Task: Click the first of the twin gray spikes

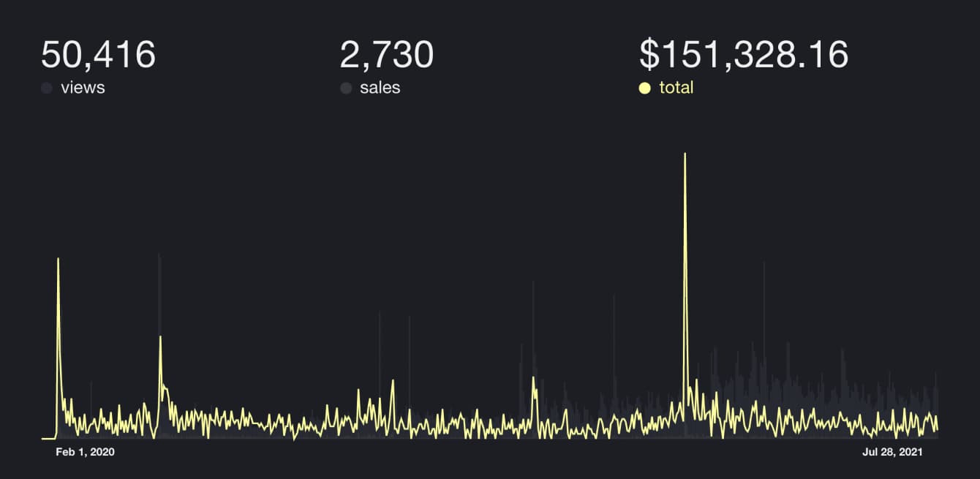Action: coord(380,313)
